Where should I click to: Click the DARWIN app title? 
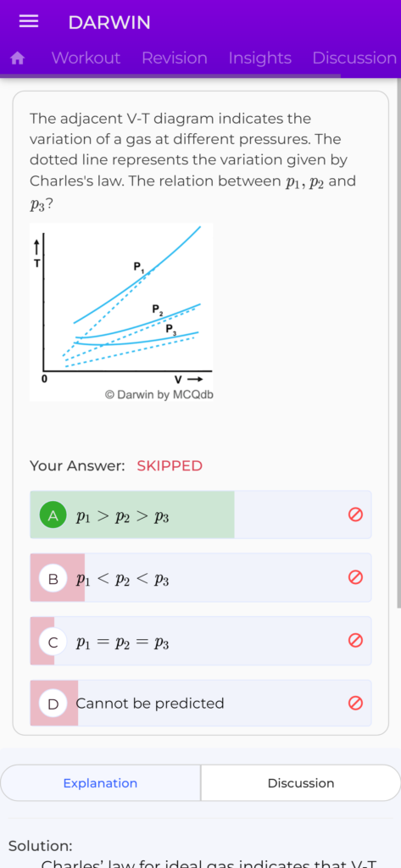[x=109, y=23]
